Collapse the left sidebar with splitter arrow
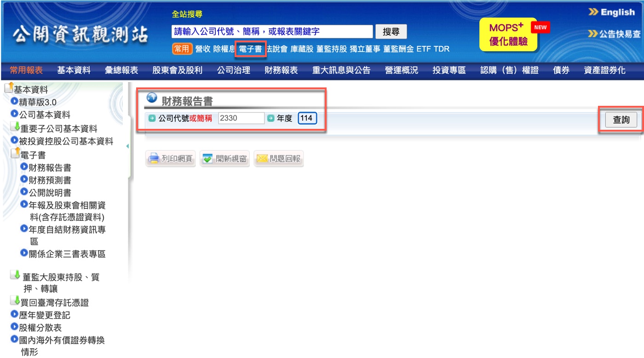644x358 pixels. tap(127, 146)
